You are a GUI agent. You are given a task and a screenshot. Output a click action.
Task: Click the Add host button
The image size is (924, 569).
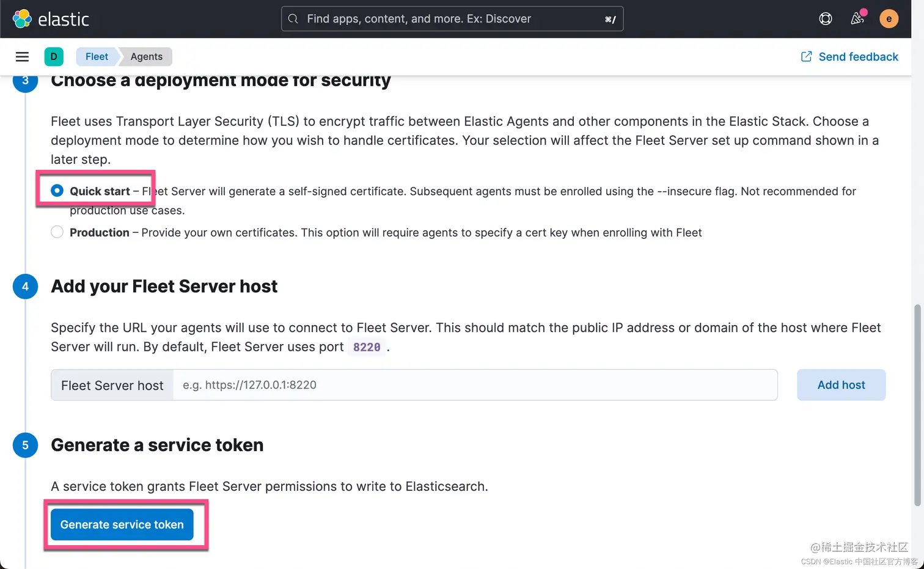841,385
